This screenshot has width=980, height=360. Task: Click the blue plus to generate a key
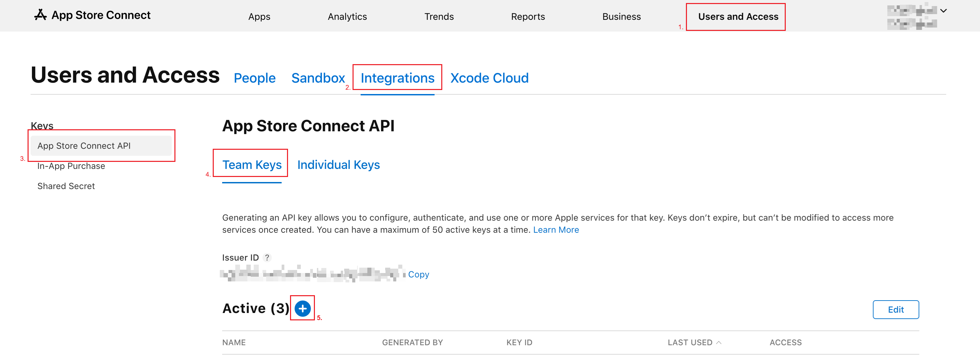302,309
